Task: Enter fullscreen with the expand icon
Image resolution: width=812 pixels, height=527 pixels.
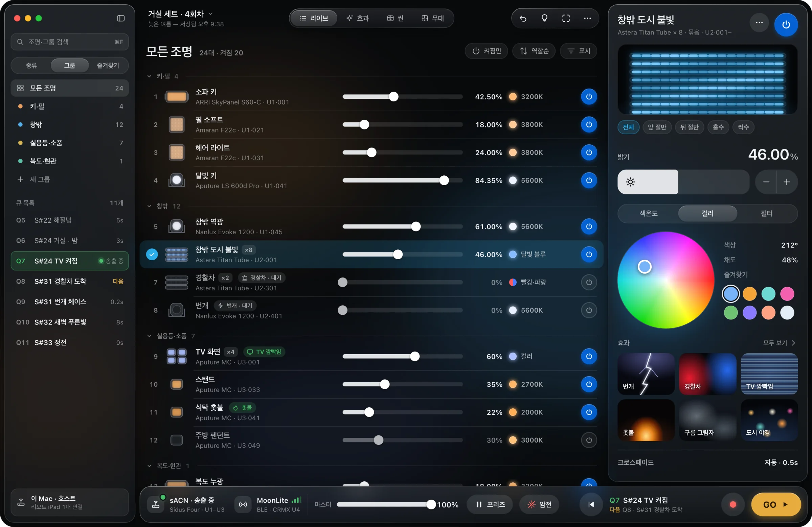Action: (566, 18)
